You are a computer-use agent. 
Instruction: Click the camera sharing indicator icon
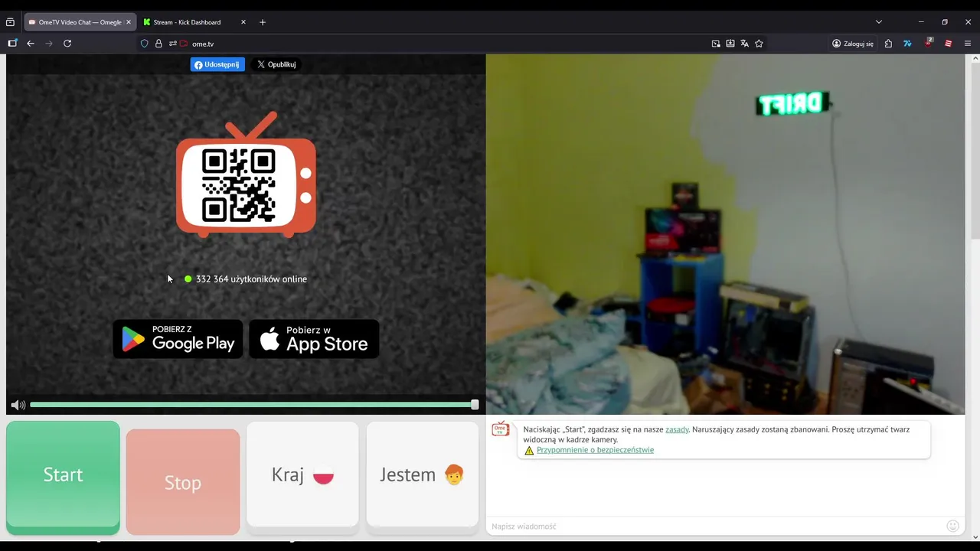coord(184,44)
